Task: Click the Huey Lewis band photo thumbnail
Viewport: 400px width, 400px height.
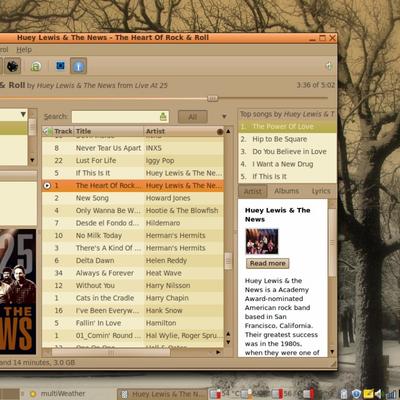Action: (x=262, y=241)
